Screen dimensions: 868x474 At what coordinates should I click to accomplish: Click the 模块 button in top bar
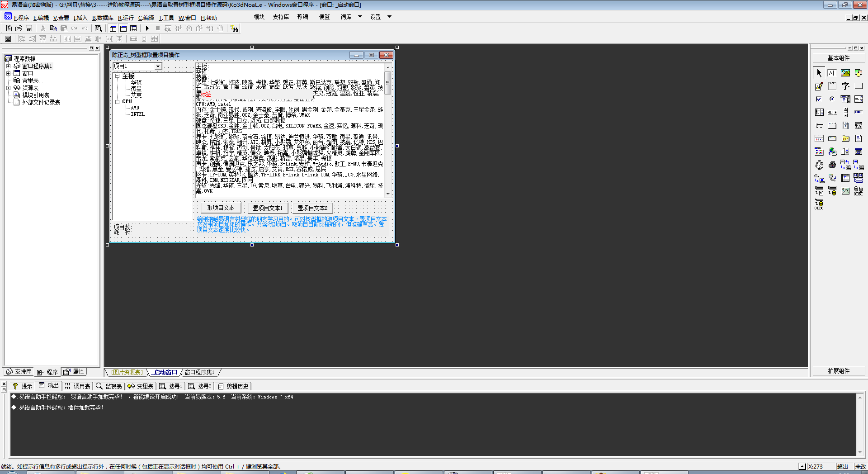coord(259,17)
